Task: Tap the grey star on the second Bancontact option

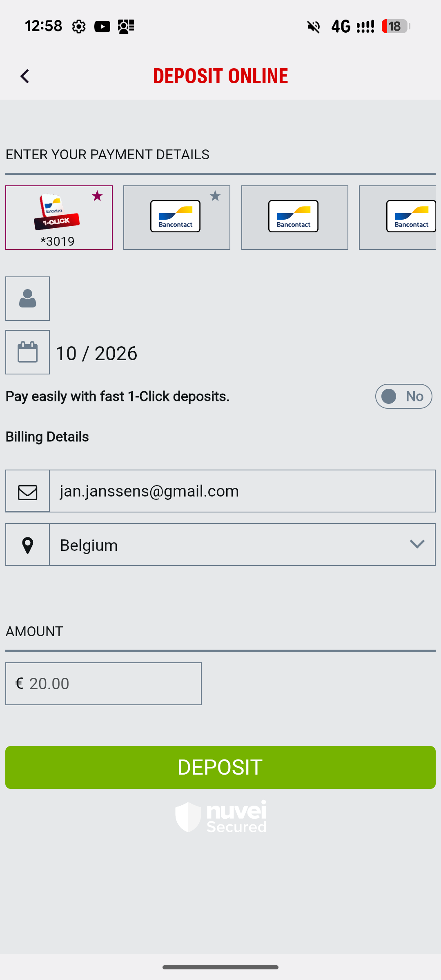Action: click(x=215, y=196)
